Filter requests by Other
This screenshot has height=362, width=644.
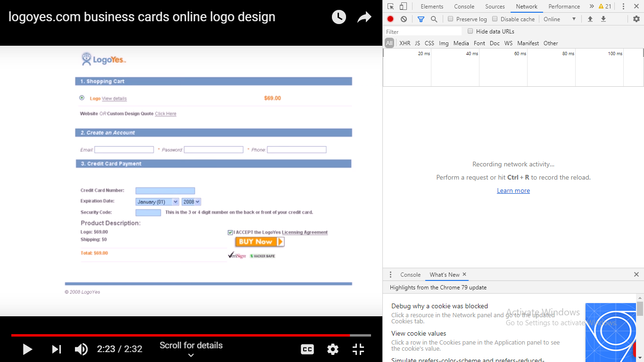(x=551, y=43)
